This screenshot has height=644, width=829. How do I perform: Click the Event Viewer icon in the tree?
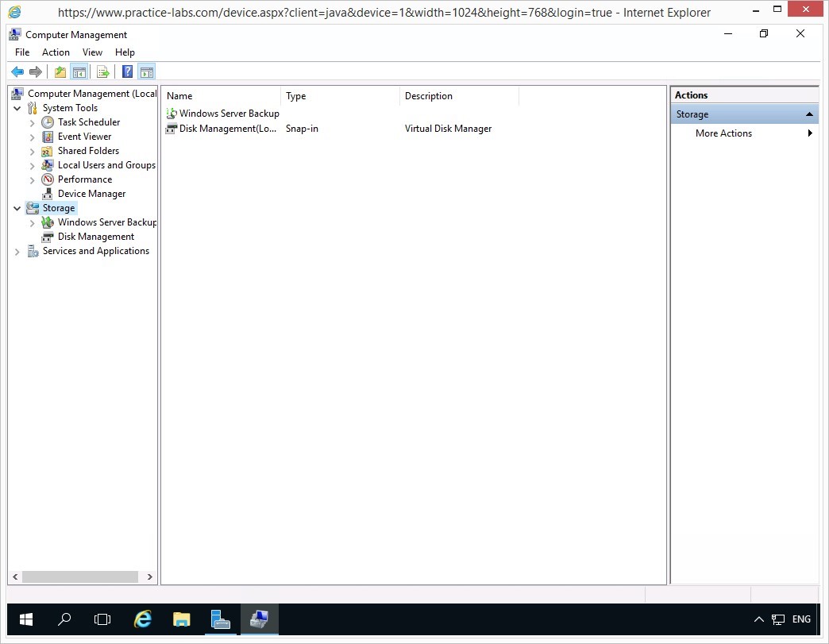click(x=48, y=137)
